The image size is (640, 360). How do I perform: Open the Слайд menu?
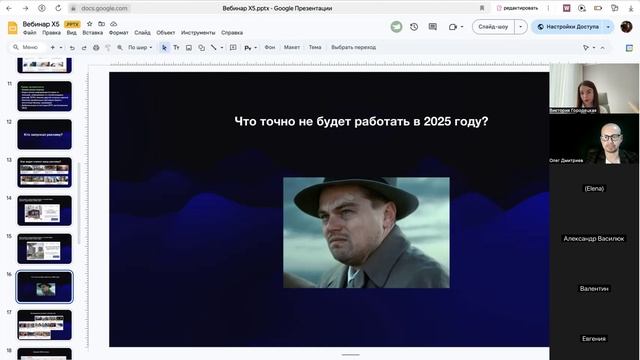point(142,33)
